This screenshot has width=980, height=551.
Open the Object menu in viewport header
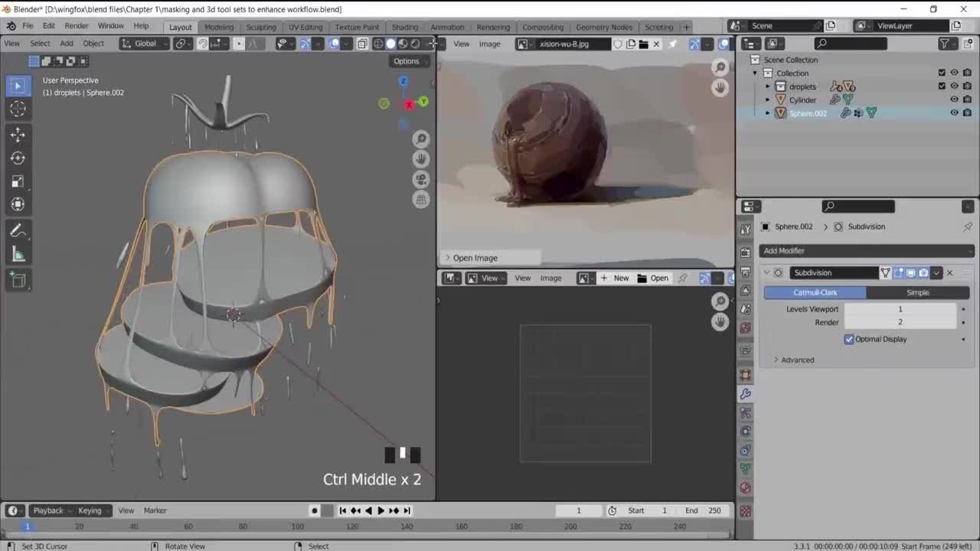[x=93, y=44]
